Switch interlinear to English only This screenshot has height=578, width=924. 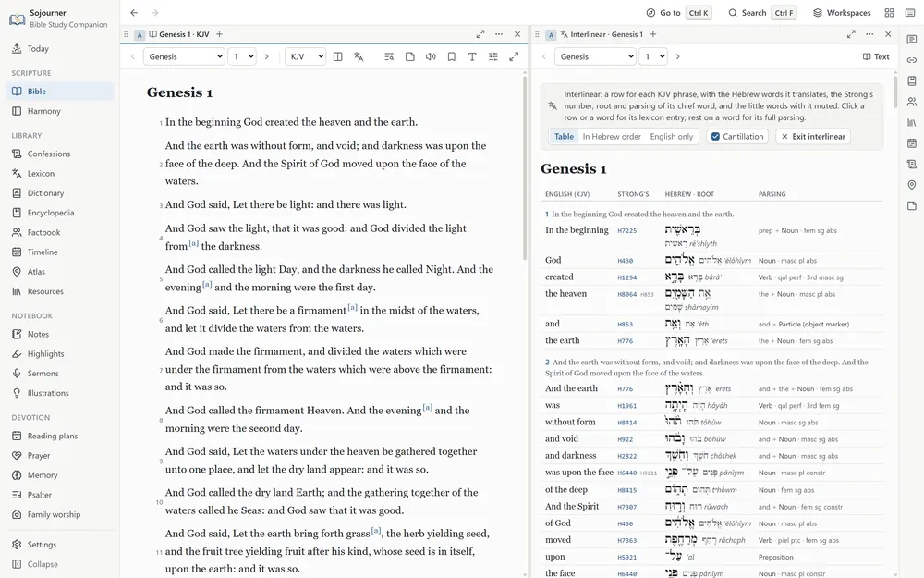(671, 136)
